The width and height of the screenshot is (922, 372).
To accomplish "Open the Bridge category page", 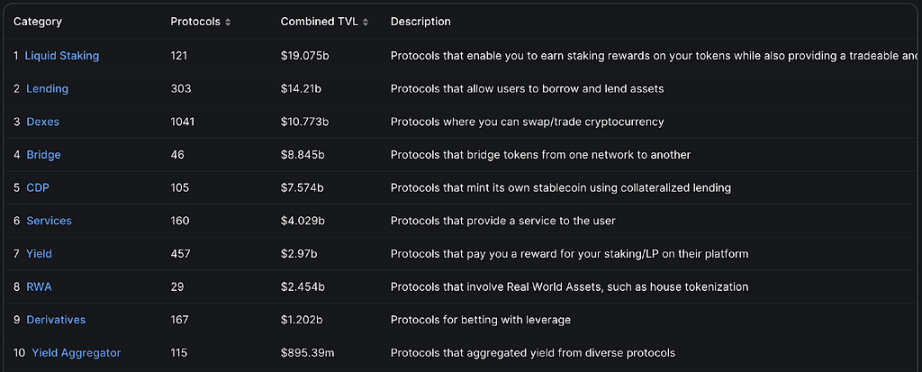I will (44, 155).
